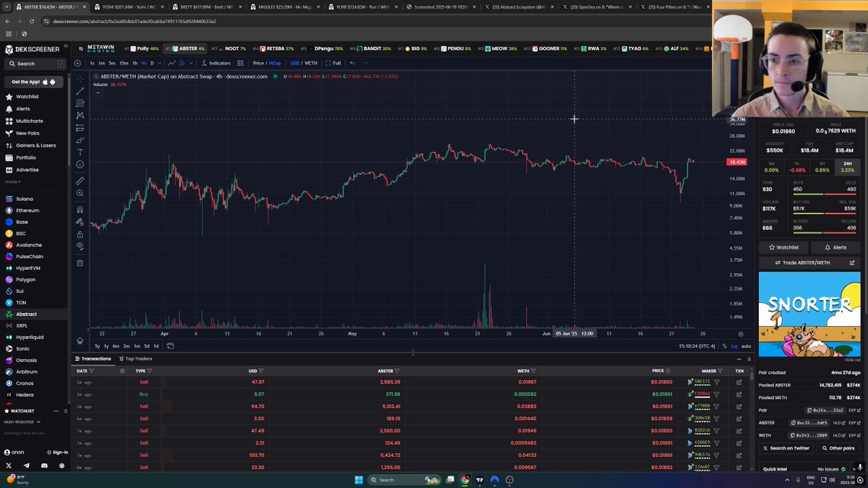
Task: Click Alerts button in right panel
Action: point(835,247)
